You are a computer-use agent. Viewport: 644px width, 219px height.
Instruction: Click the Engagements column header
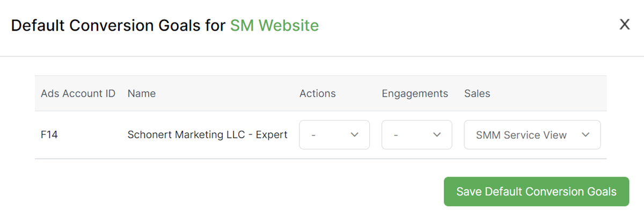(x=414, y=94)
